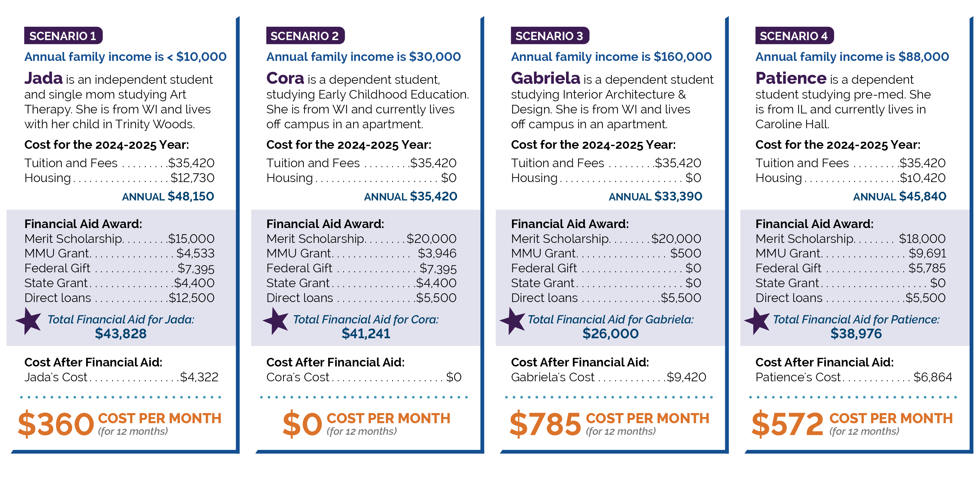Click Gabriela's annual cost of $33,390
The image size is (980, 479).
point(678,196)
